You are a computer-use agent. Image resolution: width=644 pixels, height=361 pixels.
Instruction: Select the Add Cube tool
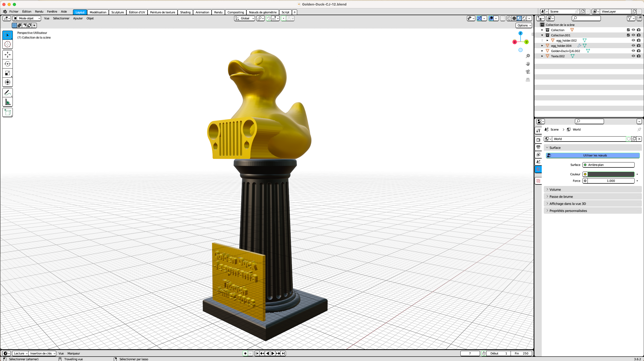(8, 112)
